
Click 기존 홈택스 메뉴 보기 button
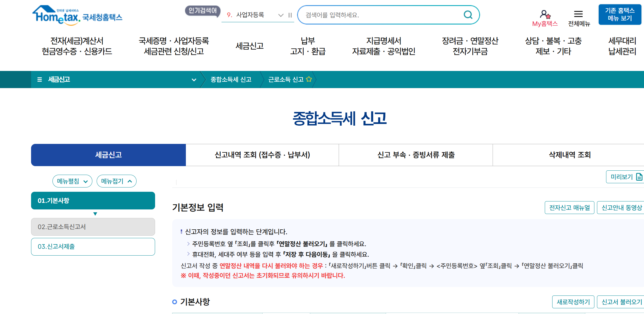coord(619,15)
